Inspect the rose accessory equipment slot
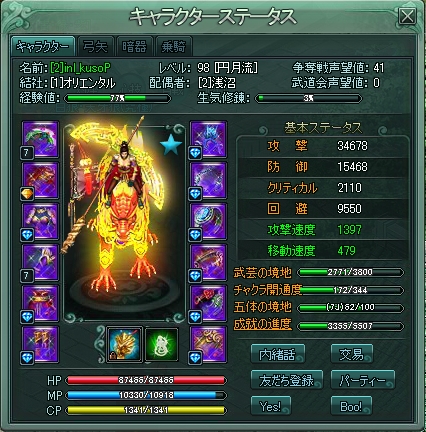The height and width of the screenshot is (432, 426). (x=209, y=303)
